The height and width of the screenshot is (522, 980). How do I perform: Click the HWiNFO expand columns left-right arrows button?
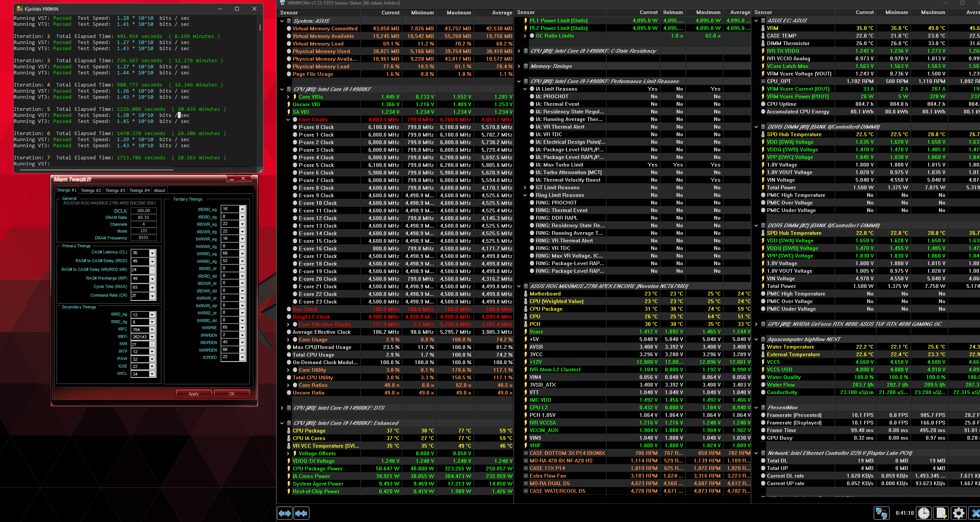point(284,513)
